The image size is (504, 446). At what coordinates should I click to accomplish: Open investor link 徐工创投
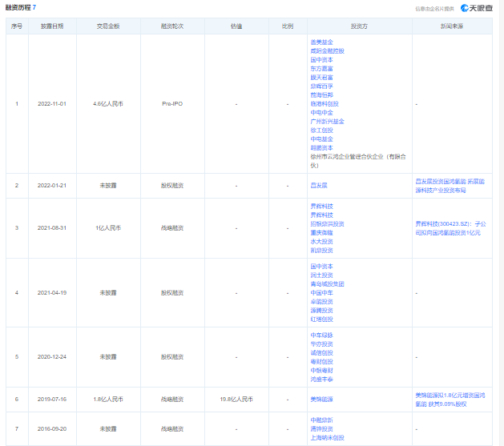coord(321,130)
